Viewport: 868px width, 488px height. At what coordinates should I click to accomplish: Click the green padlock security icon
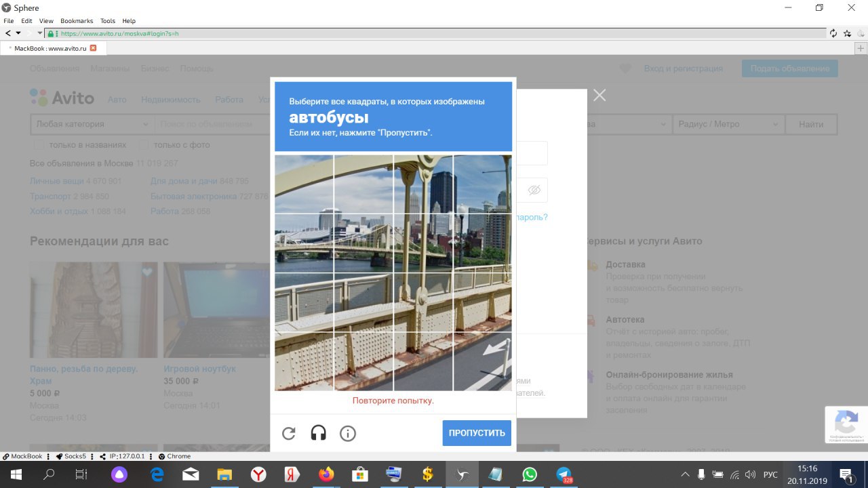pos(50,33)
